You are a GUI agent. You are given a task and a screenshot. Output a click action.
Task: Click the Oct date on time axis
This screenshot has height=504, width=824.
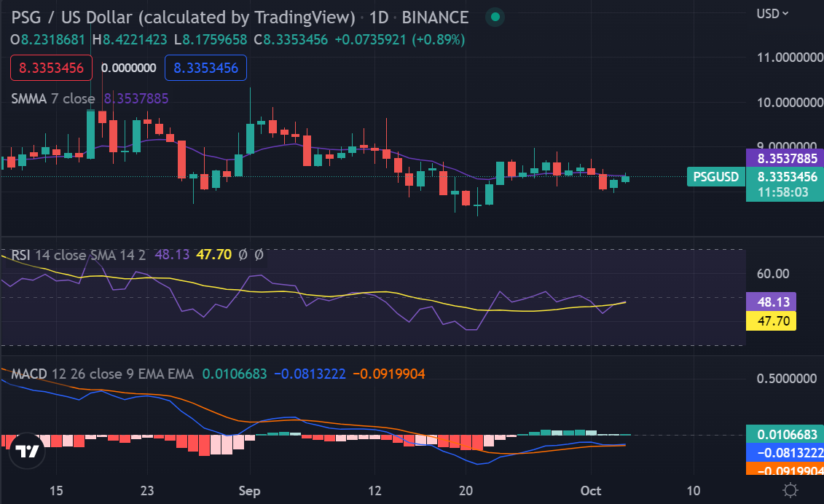[x=591, y=491]
